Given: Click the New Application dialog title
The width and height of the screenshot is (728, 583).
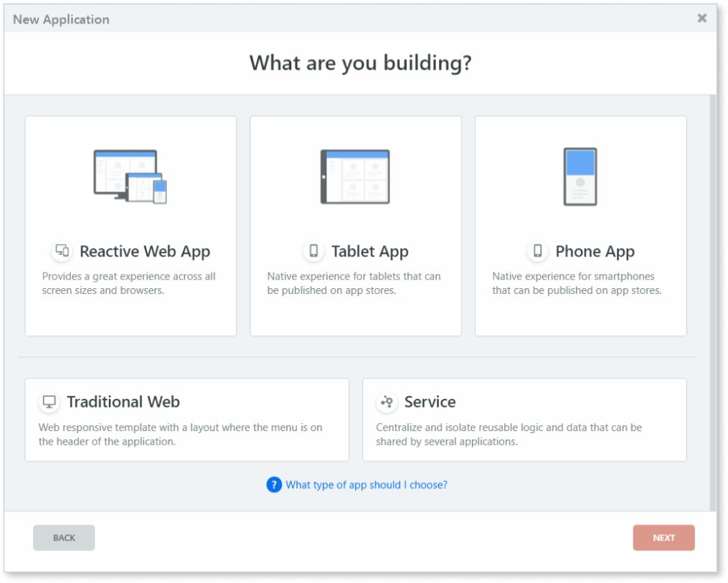Looking at the screenshot, I should point(61,19).
